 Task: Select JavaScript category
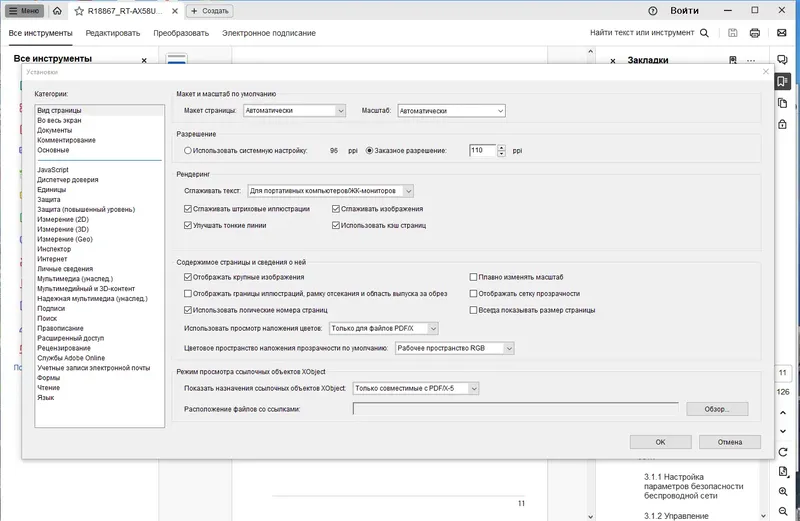[53, 169]
